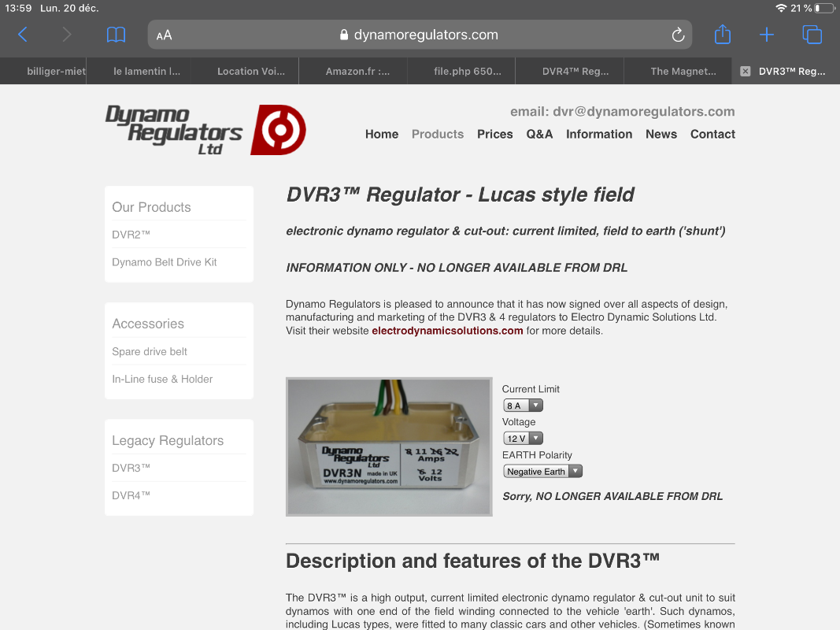Go to the Q&A page
The height and width of the screenshot is (630, 840).
click(x=539, y=134)
